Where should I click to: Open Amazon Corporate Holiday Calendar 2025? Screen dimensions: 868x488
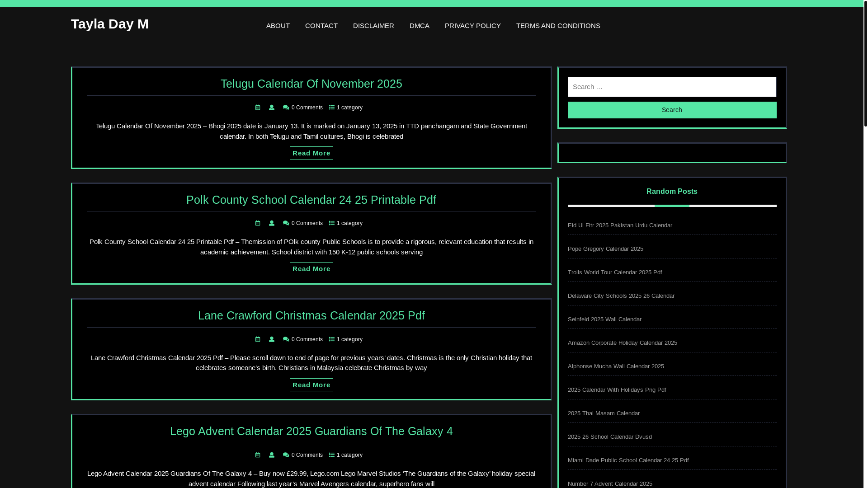click(623, 343)
